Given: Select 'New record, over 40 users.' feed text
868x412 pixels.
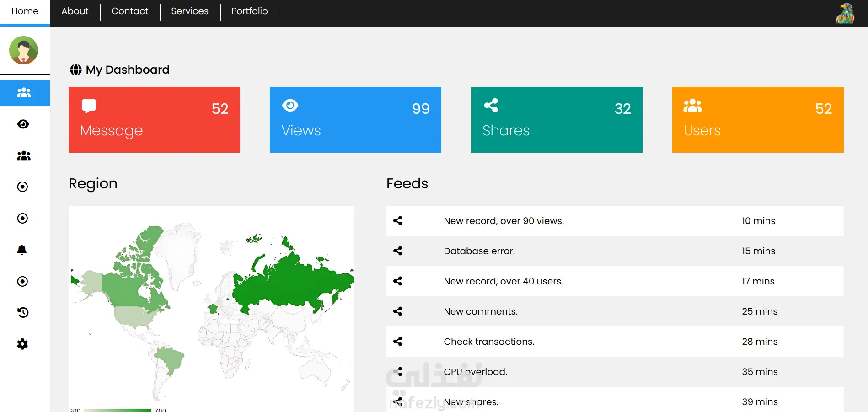Looking at the screenshot, I should click(x=503, y=281).
